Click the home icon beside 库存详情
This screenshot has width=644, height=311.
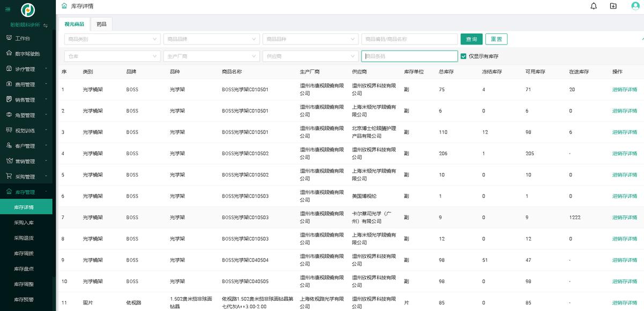pyautogui.click(x=64, y=6)
